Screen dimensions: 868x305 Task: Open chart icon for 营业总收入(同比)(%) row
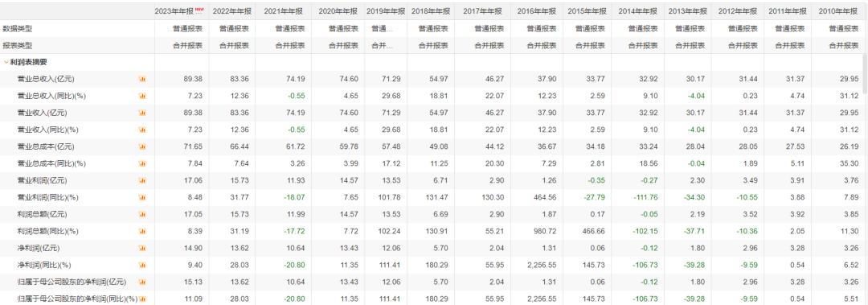pyautogui.click(x=142, y=96)
